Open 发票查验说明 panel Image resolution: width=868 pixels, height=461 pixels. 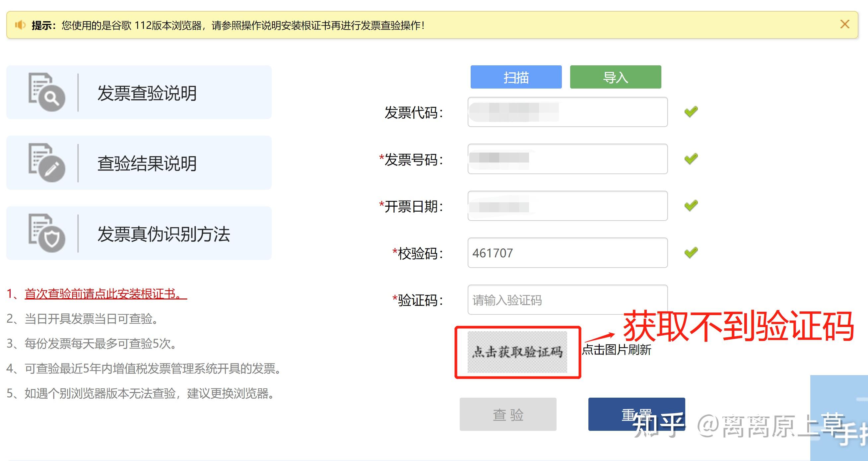pos(139,92)
